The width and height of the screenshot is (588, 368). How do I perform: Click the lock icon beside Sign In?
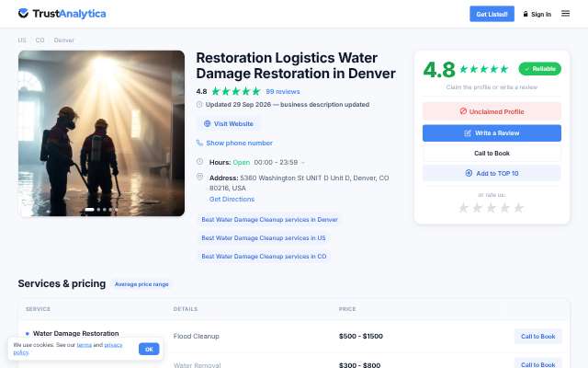point(526,14)
